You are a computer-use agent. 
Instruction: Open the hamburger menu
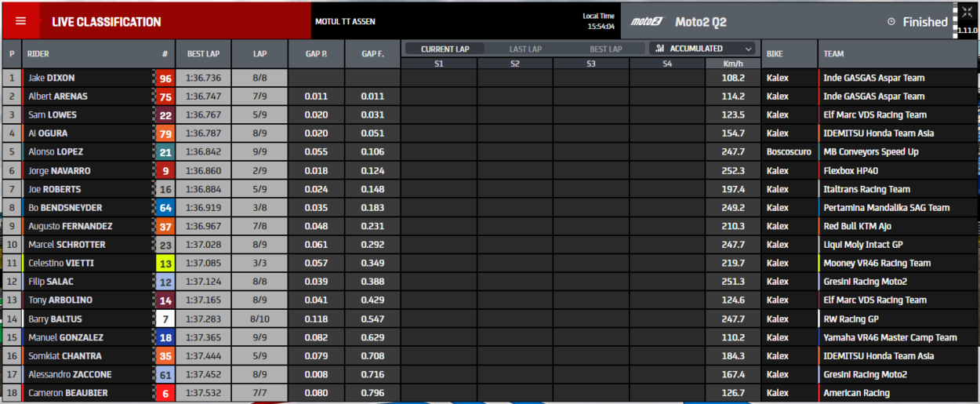pyautogui.click(x=21, y=21)
